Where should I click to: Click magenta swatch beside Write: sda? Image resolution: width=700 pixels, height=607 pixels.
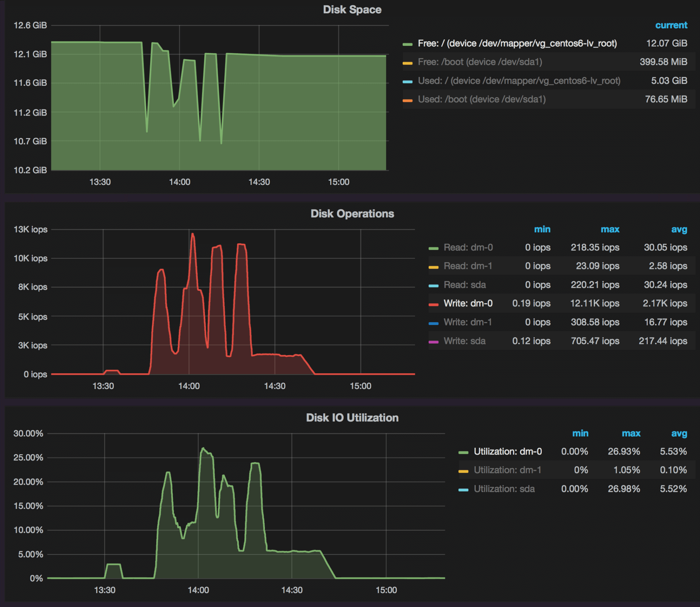pos(433,342)
